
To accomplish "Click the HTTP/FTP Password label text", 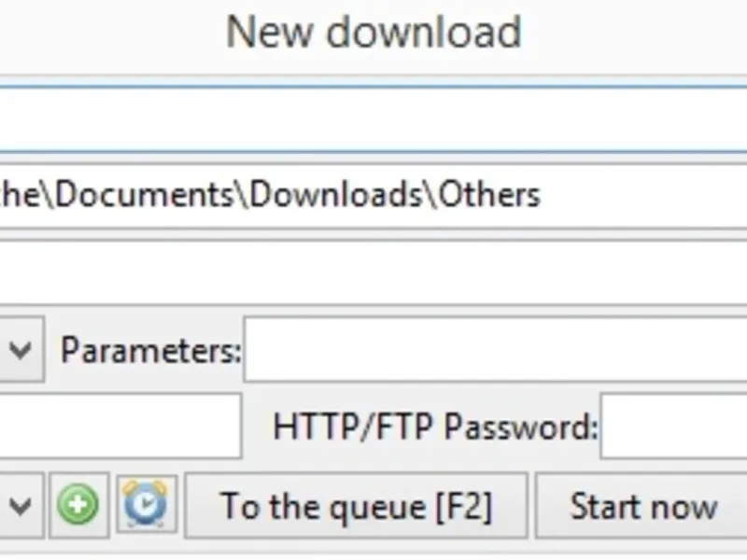I will 434,427.
